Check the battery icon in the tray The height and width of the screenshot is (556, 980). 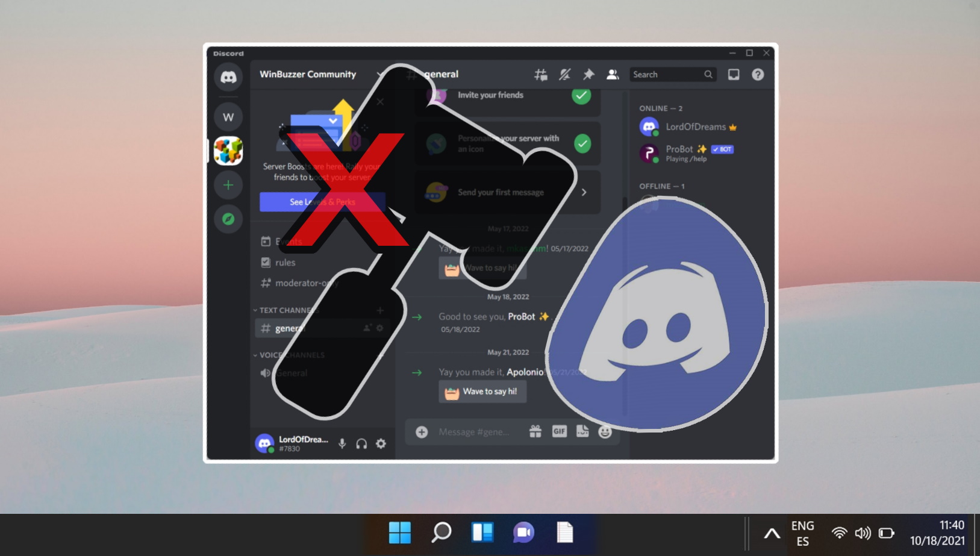click(x=886, y=533)
